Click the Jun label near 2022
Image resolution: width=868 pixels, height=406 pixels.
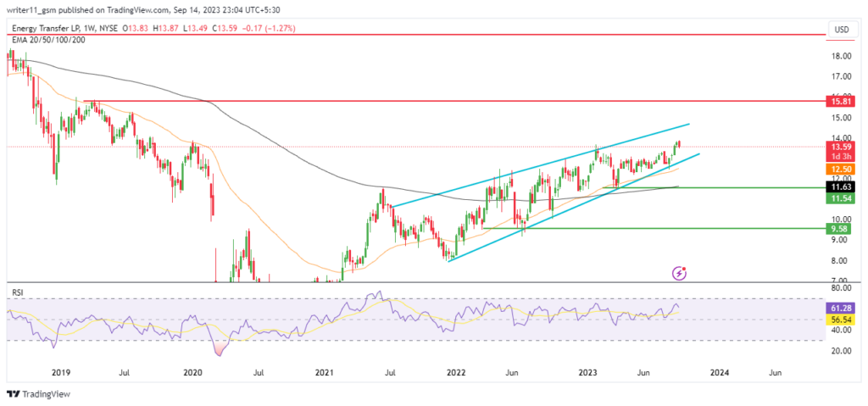pyautogui.click(x=513, y=373)
